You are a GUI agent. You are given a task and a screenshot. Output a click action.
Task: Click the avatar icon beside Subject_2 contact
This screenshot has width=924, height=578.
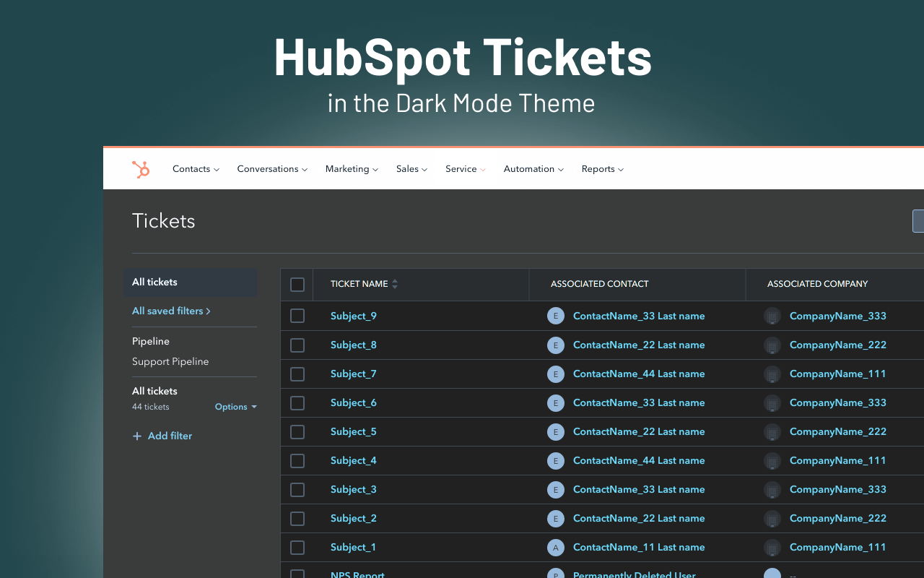pos(556,518)
